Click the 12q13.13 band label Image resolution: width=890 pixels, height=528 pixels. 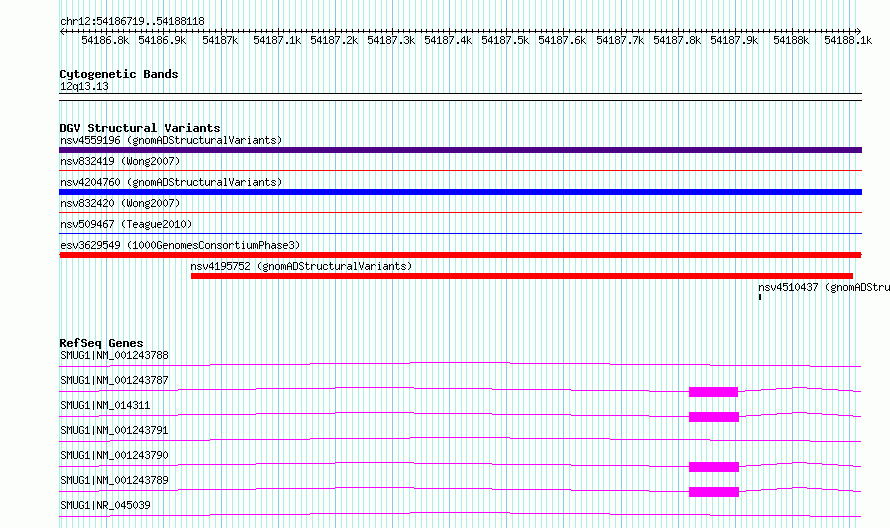click(x=84, y=86)
